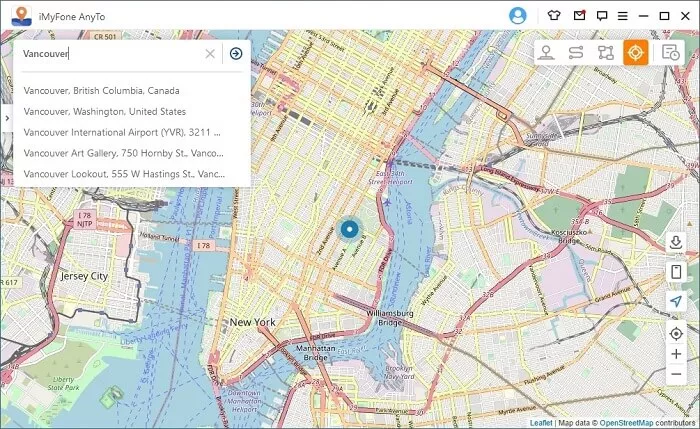Select the two-spot route mode icon
700x429 pixels.
tap(576, 53)
